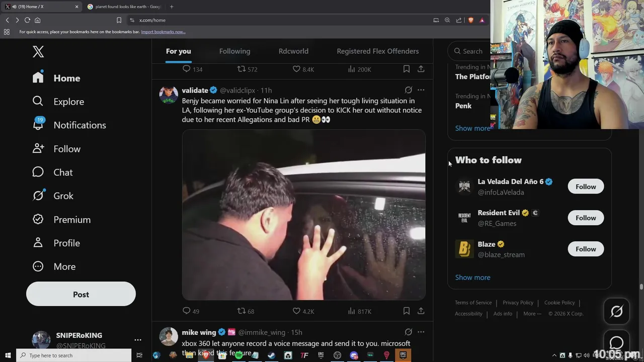The width and height of the screenshot is (644, 362).
Task: Open a new browser tab
Action: pos(172,7)
